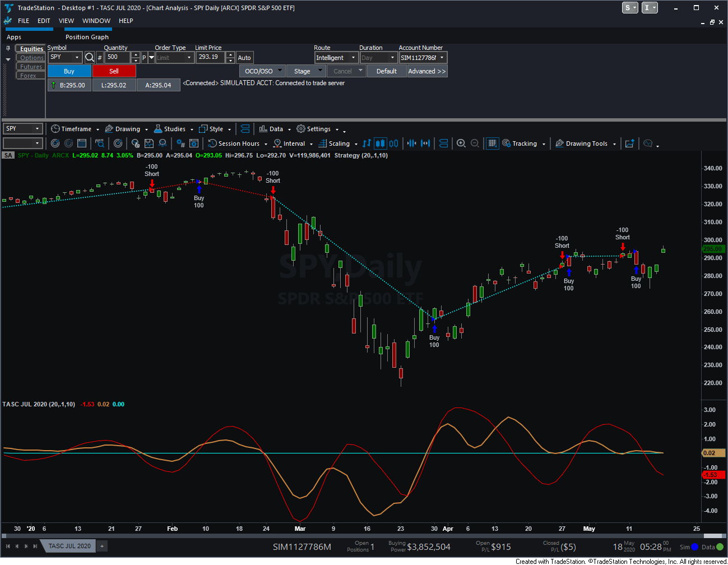Click the stacked panes icon next to Tracking
Viewport: 728px width, 565px height.
coord(443,143)
